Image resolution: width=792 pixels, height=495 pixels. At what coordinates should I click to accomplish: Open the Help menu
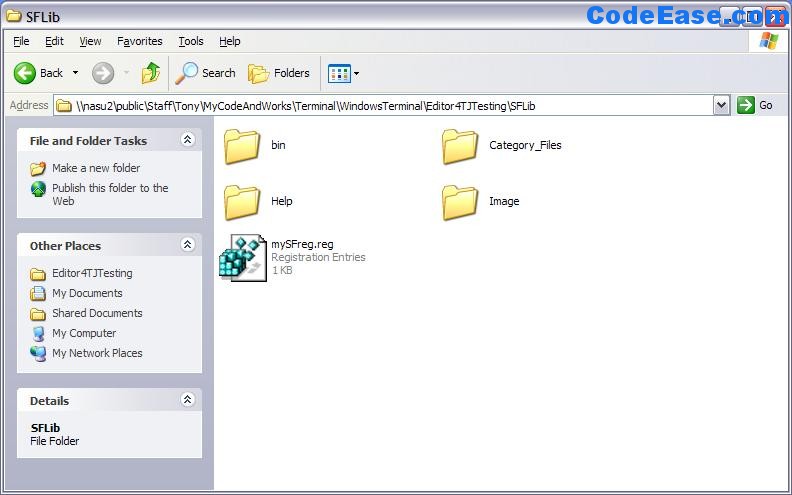tap(230, 41)
